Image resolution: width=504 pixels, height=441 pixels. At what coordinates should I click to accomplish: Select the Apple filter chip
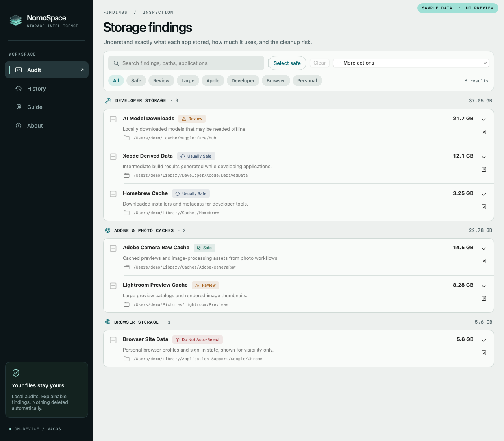pos(213,81)
